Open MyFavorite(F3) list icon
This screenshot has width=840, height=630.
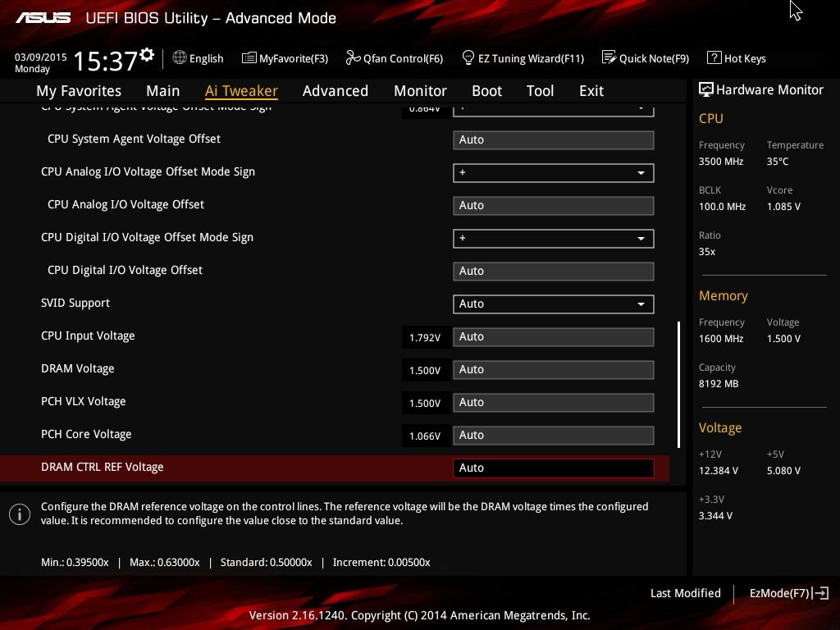pos(249,57)
